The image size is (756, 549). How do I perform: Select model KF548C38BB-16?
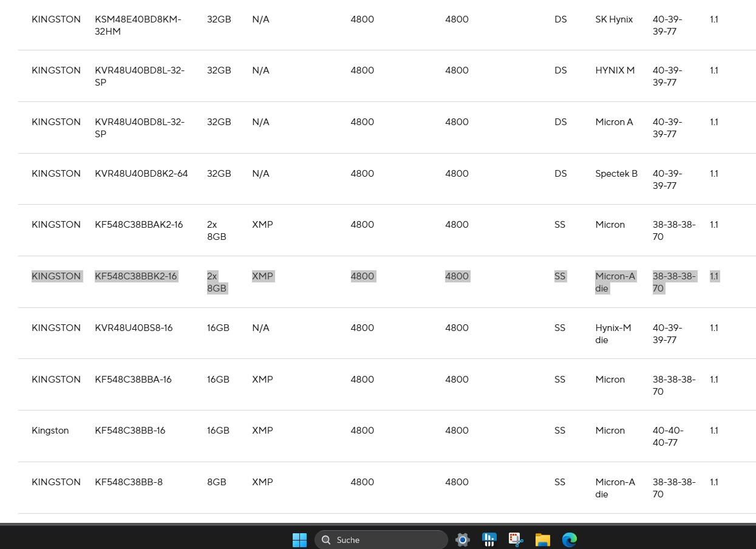[130, 431]
